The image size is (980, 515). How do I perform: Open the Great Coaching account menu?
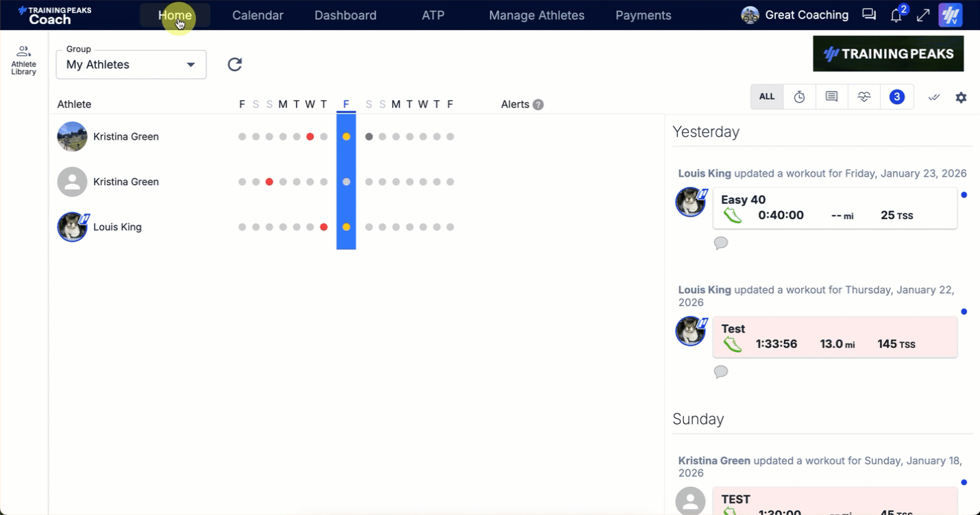[795, 15]
